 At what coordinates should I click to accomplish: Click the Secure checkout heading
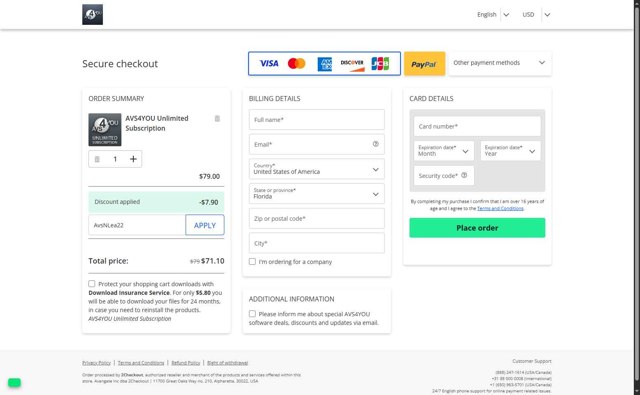point(120,64)
